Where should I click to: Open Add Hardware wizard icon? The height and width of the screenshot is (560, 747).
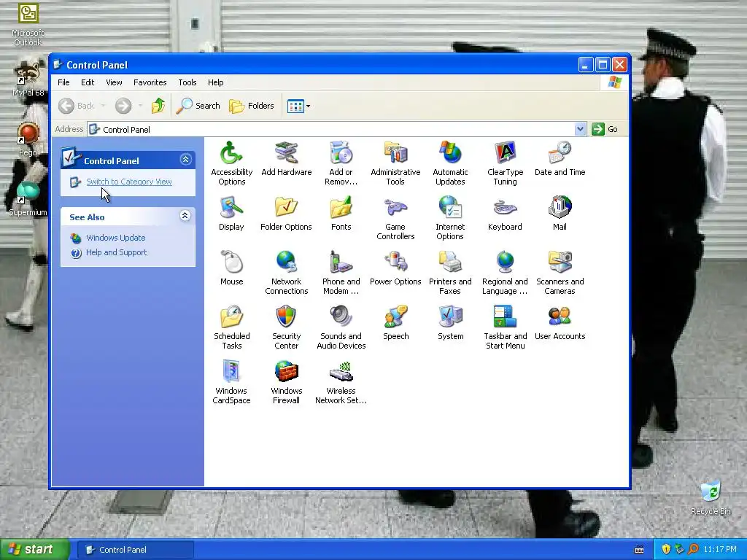pyautogui.click(x=286, y=159)
